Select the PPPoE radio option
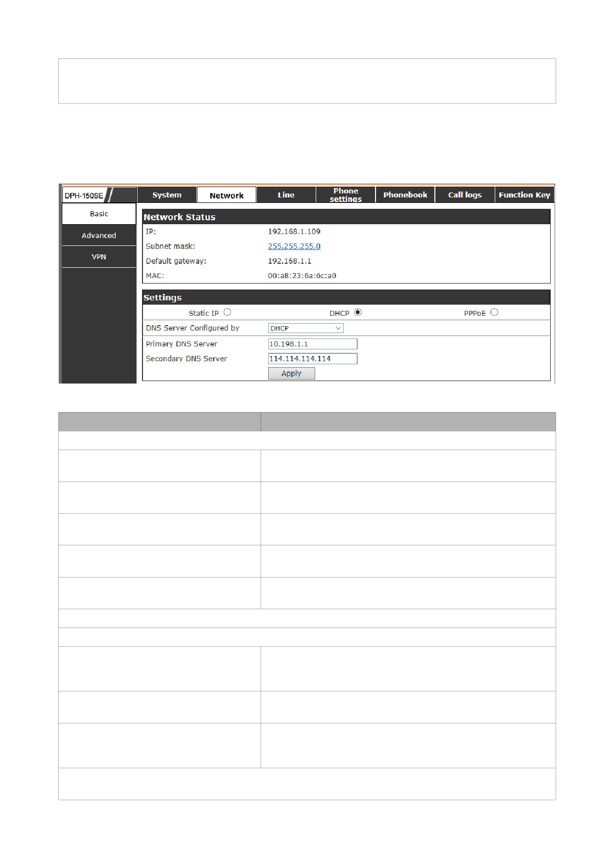Viewport: 613px width, 868px height. (x=494, y=312)
